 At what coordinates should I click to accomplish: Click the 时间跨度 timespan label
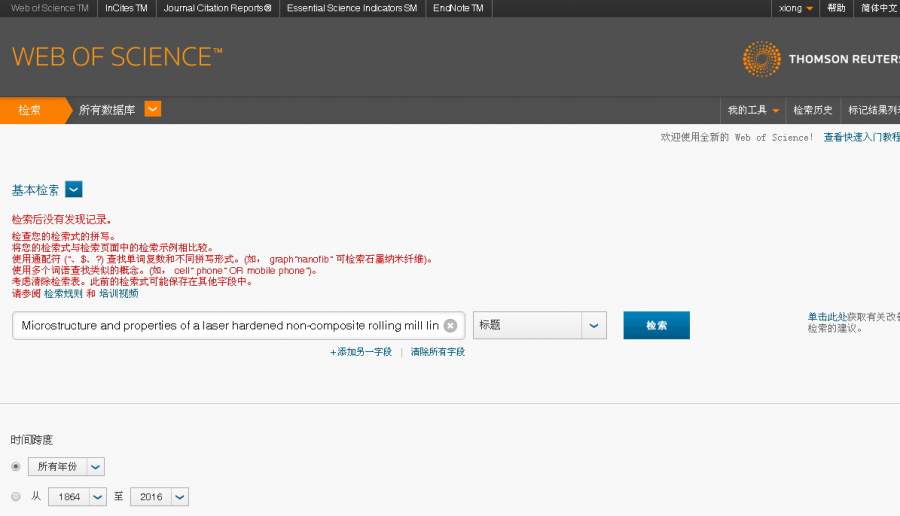click(x=32, y=440)
